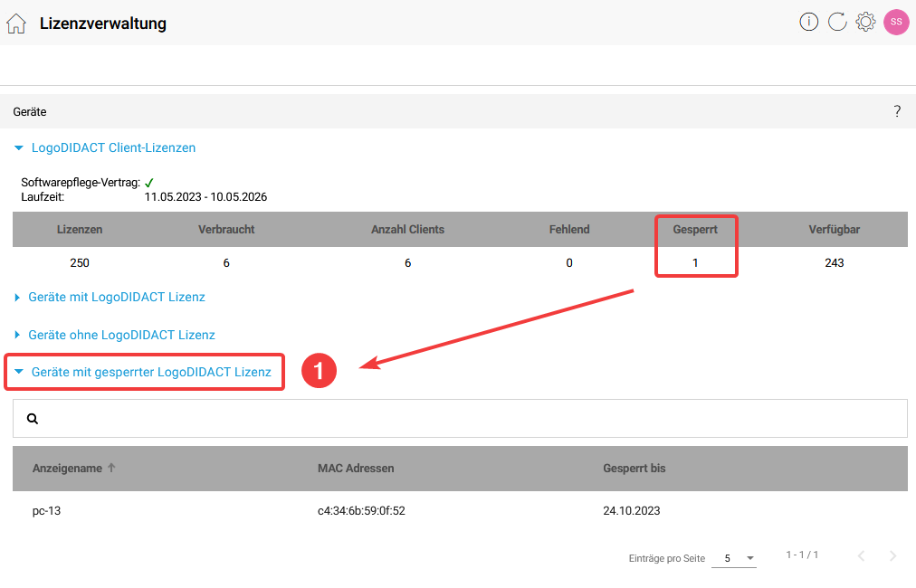Click the Anzahl Clients column header
This screenshot has height=588, width=916.
(x=407, y=230)
